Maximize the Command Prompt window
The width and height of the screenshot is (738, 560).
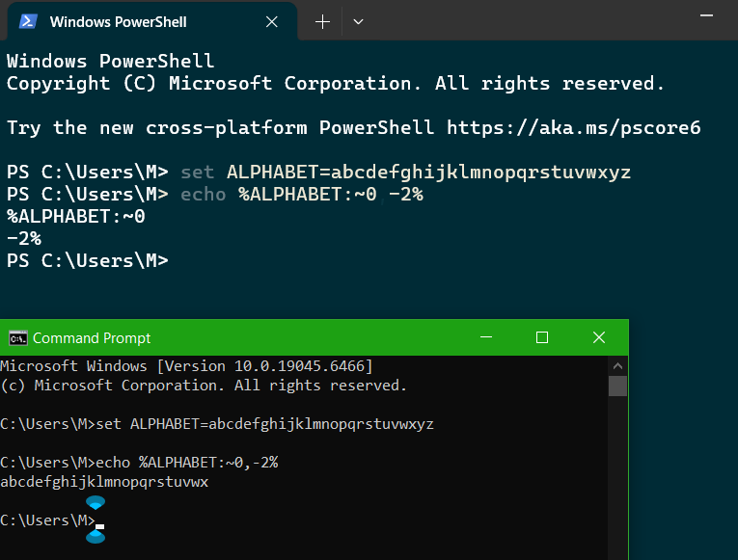click(542, 337)
